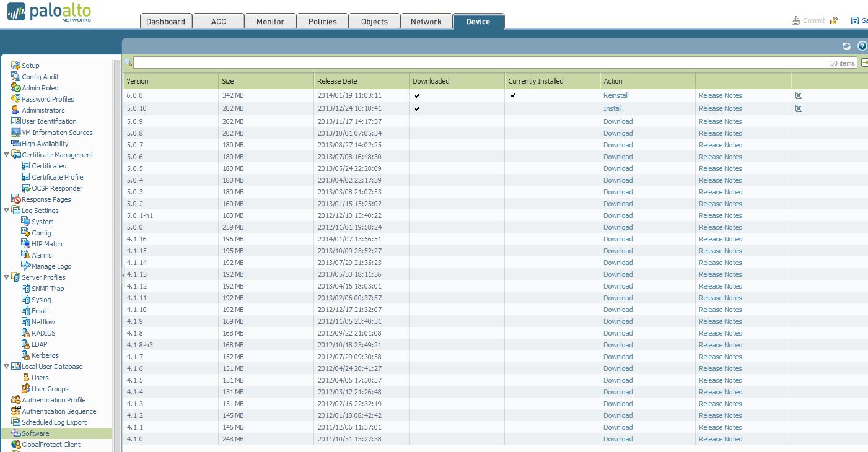
Task: Click the Admin Roles icon
Action: 16,88
